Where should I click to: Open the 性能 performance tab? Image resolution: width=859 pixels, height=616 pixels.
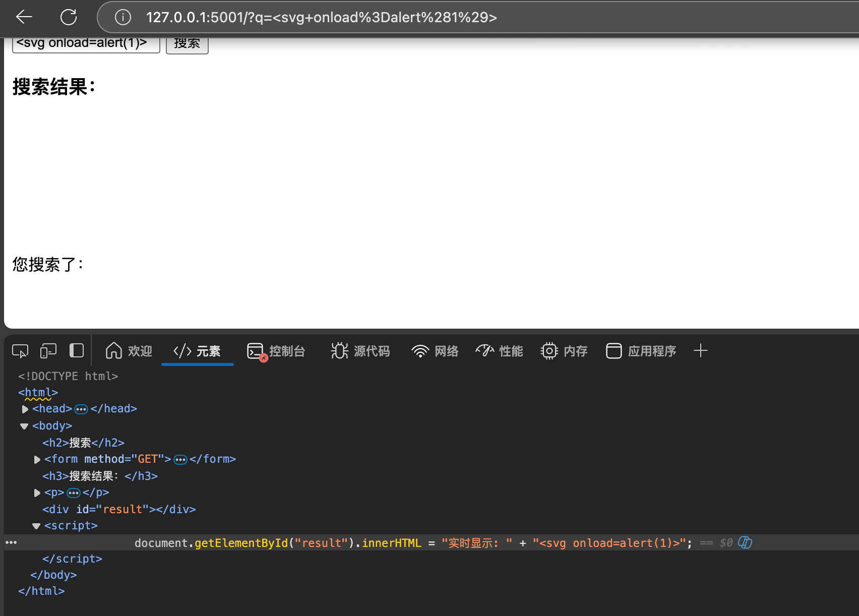click(499, 351)
